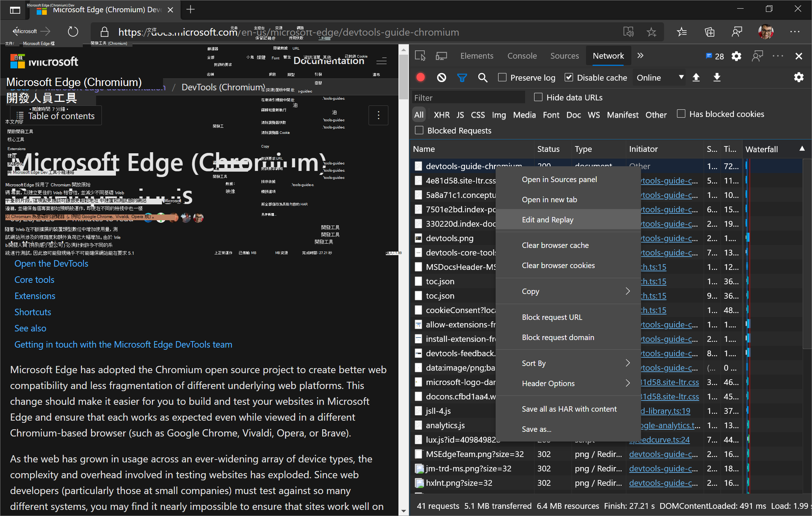Choose Clear browser cache
This screenshot has width=812, height=516.
click(568, 245)
